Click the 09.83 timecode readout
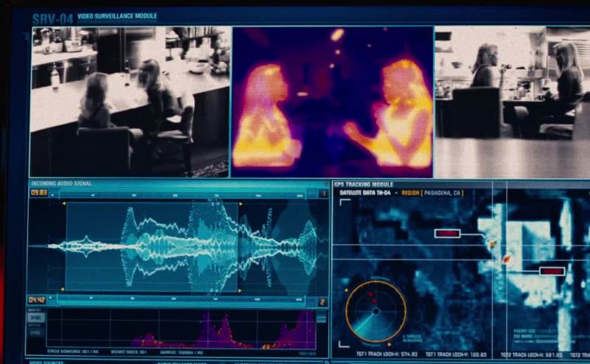Screen dimensions: 590x364 tap(38, 193)
